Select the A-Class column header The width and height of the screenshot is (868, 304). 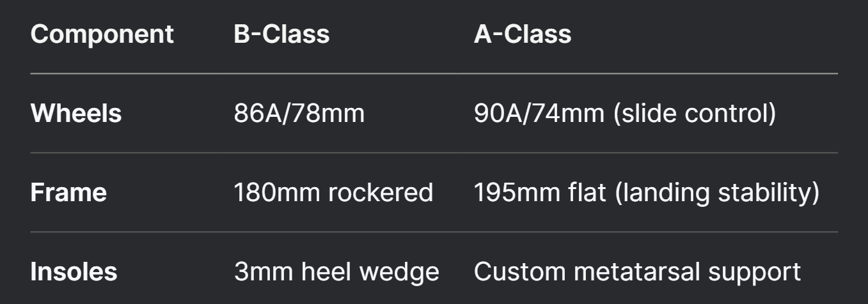tap(522, 34)
